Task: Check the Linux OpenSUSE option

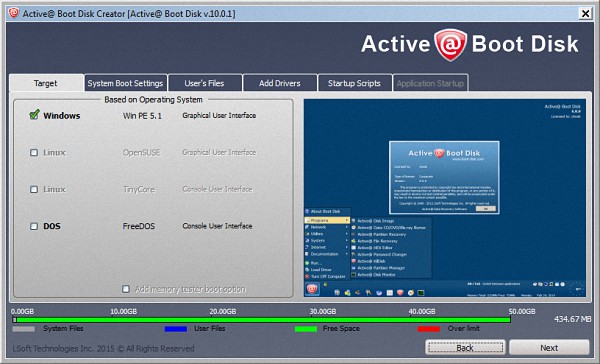Action: tap(34, 152)
